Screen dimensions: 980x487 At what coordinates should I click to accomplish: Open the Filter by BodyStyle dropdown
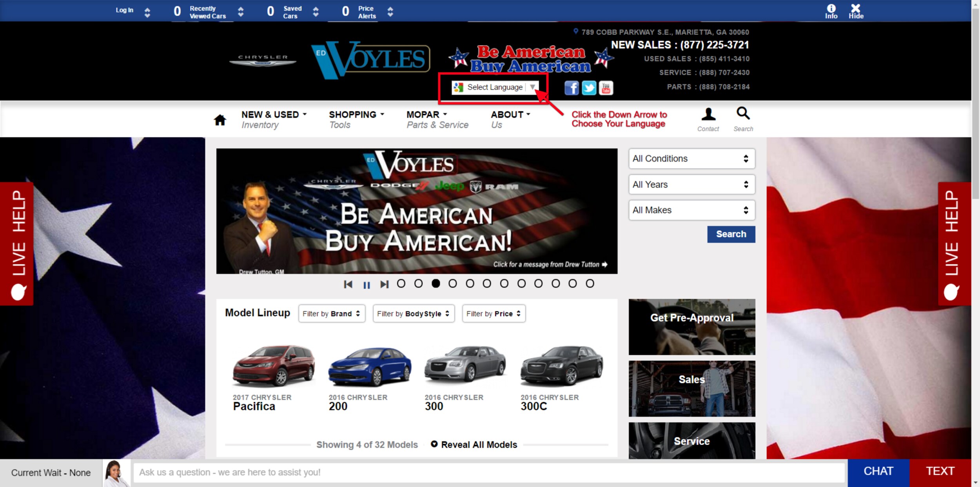pos(414,314)
